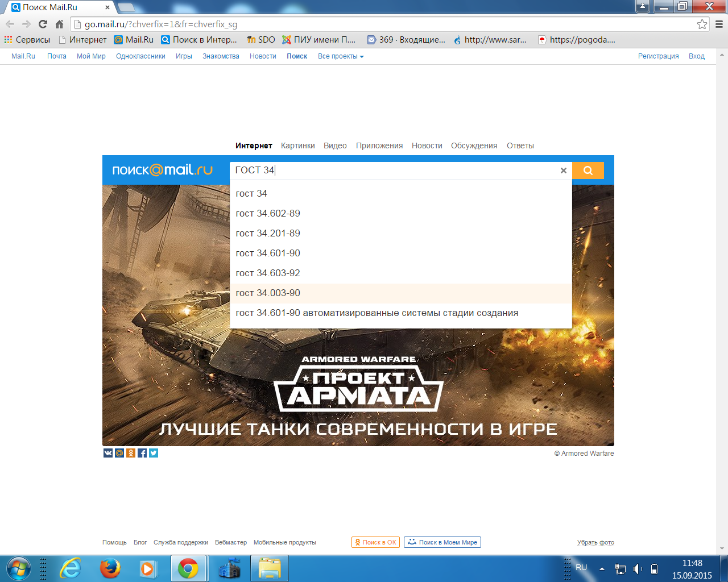Open Поиск в Интер... bookmark

click(x=199, y=40)
